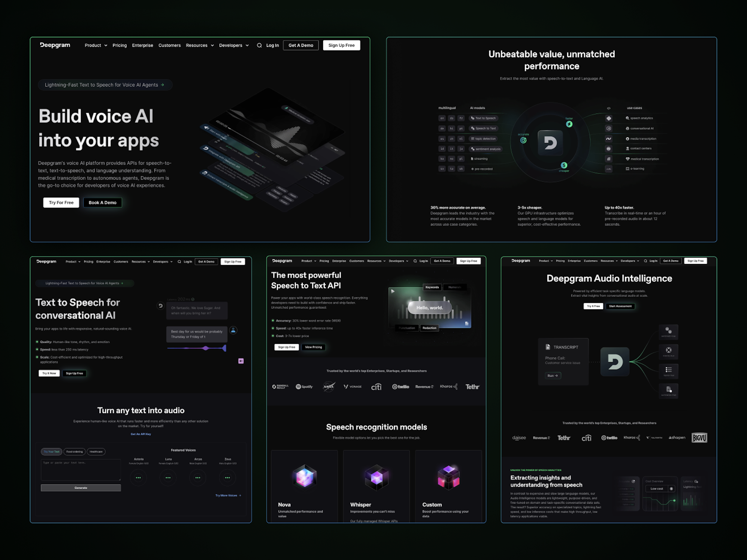
Task: Click central D logo in Unbeatable value diagram
Action: pyautogui.click(x=550, y=143)
